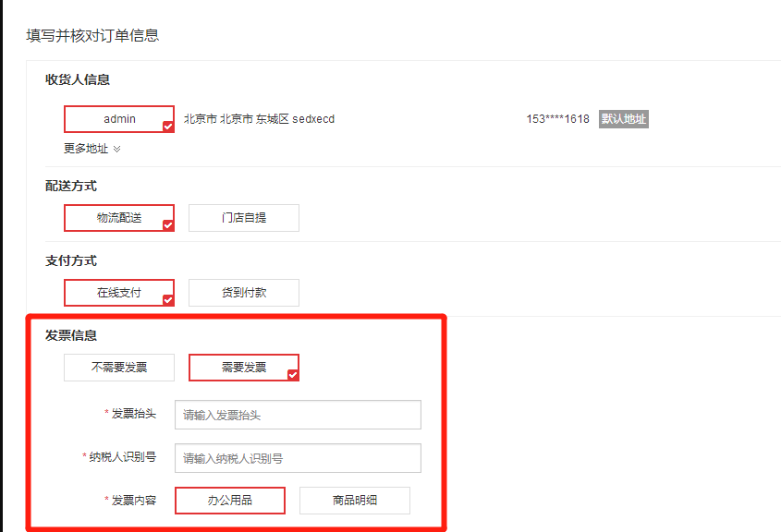Click phone number 153****1618
The image size is (781, 532).
coord(558,119)
